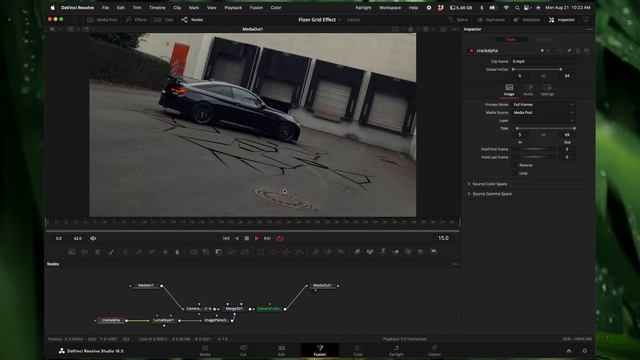This screenshot has width=640, height=360.
Task: Switch to the Settings tab in Inspector
Action: pyautogui.click(x=547, y=90)
